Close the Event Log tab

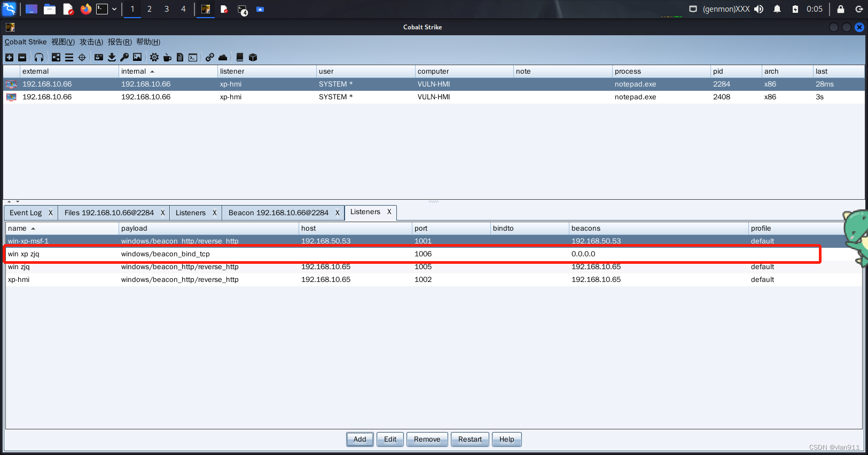pos(51,213)
